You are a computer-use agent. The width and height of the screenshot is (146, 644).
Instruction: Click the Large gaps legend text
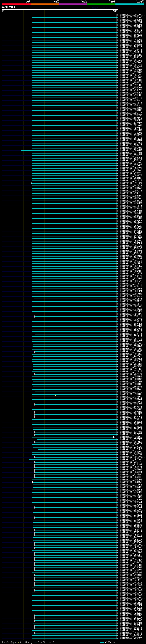coord(28,642)
